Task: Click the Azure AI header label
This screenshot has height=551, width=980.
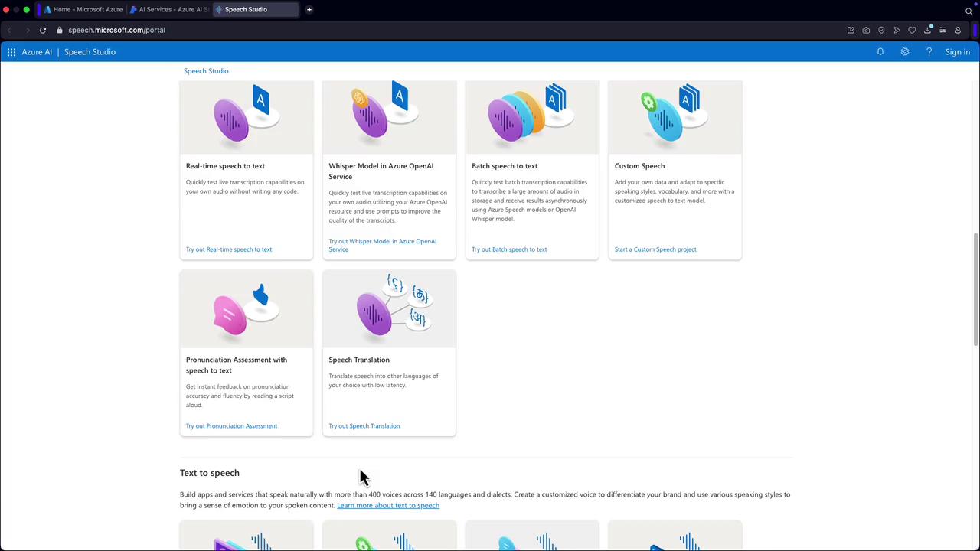Action: pos(37,52)
